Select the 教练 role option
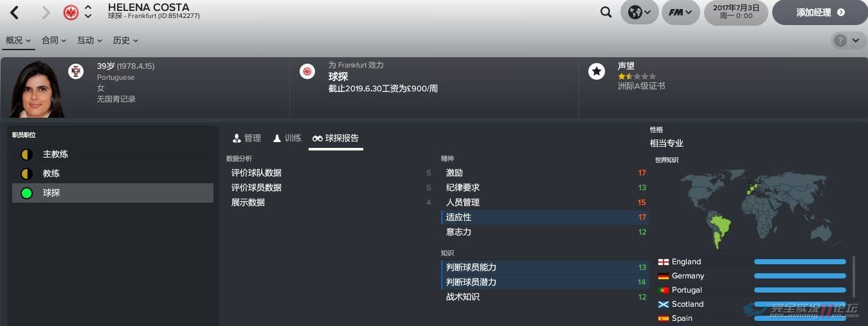 113,174
